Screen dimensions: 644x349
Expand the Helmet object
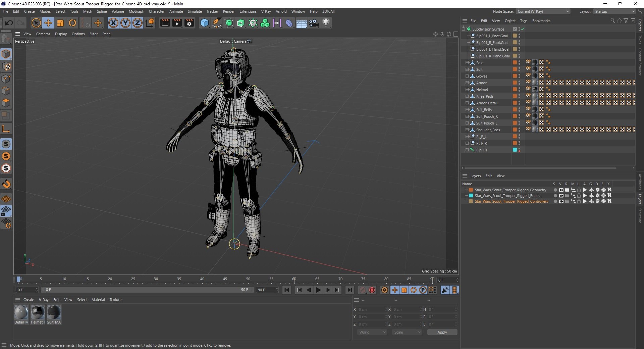coord(467,90)
